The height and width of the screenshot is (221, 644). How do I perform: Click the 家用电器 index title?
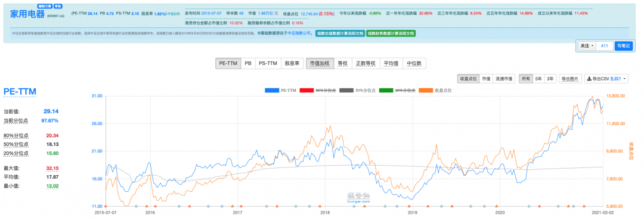[x=27, y=14]
